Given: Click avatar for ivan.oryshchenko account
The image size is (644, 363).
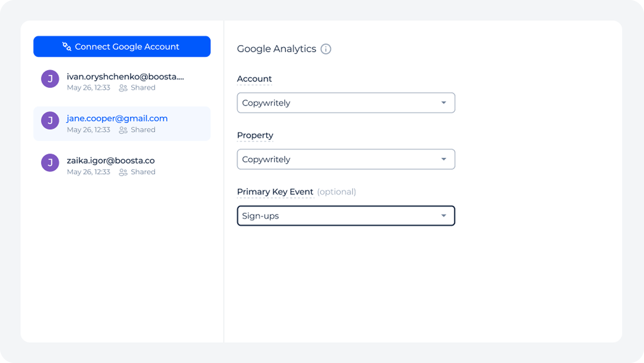Looking at the screenshot, I should coord(50,79).
